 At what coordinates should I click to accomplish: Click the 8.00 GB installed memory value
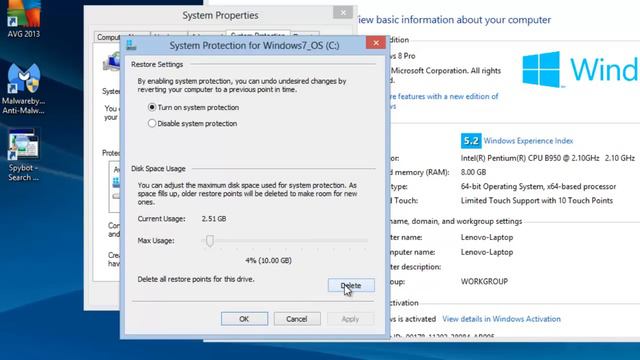click(473, 172)
